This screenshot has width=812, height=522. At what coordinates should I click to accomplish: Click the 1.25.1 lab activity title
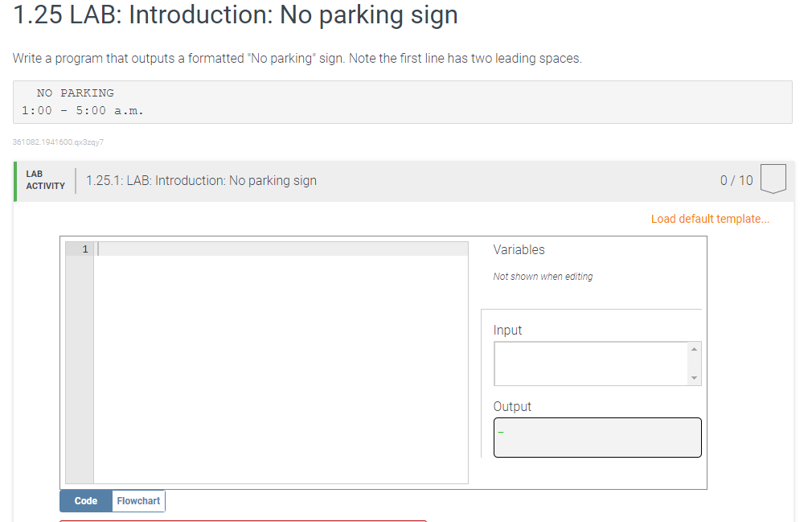(x=199, y=180)
